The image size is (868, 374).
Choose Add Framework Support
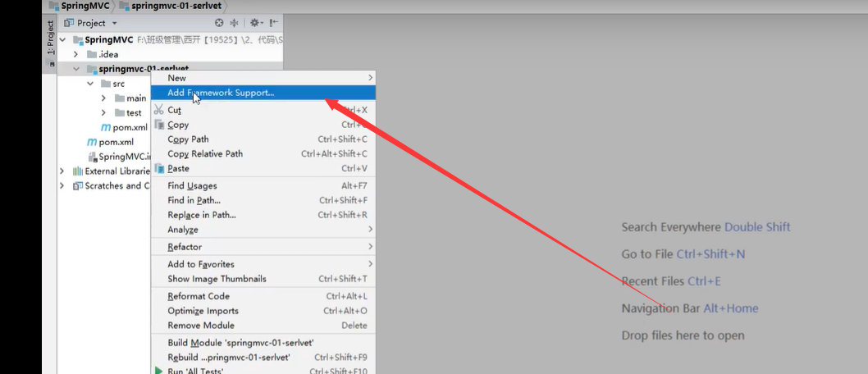click(x=263, y=93)
